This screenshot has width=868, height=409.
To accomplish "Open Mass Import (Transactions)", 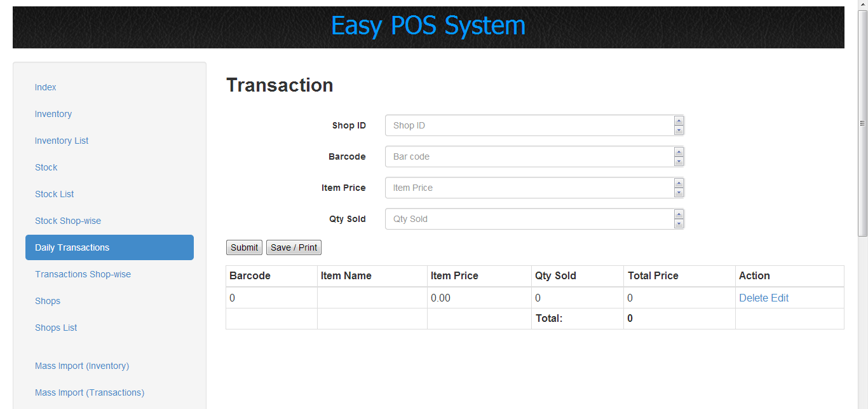I will (89, 392).
